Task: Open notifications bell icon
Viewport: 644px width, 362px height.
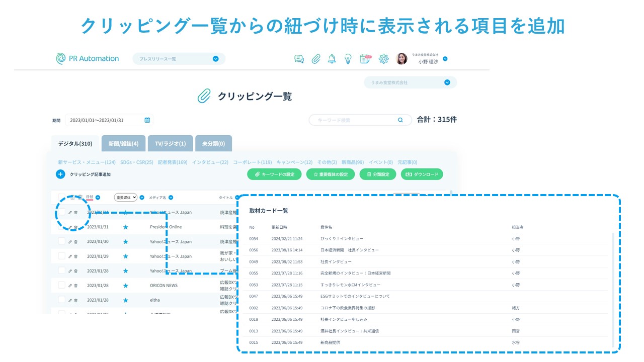Action: tap(332, 59)
